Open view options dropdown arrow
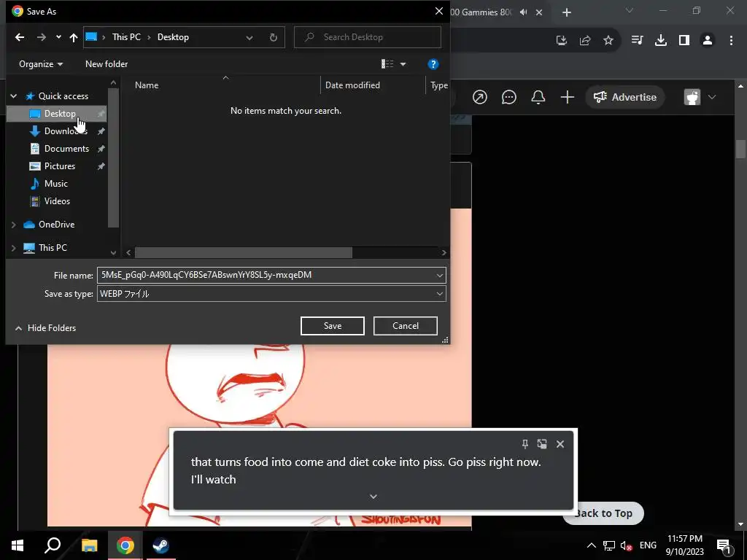 coord(403,64)
